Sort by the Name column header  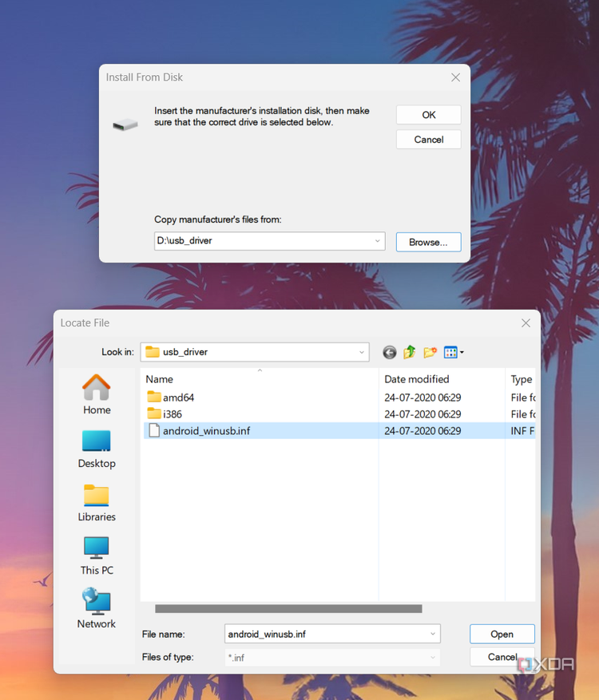coord(160,379)
